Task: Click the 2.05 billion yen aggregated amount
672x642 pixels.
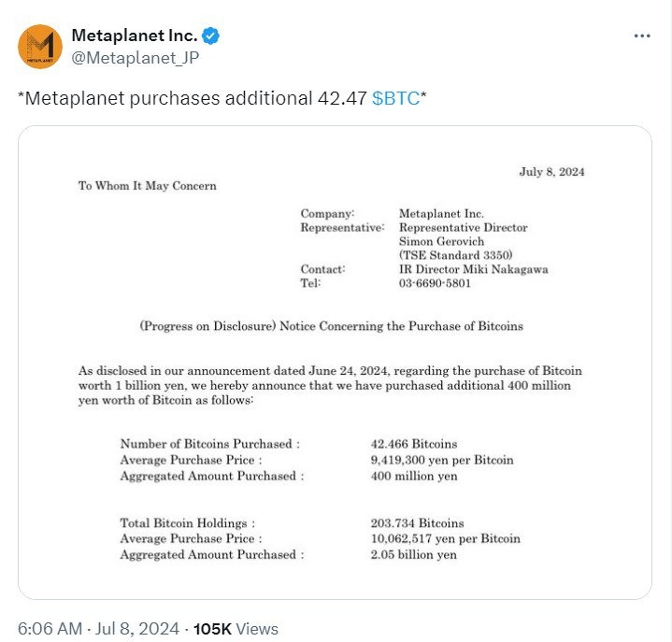Action: coord(414,555)
